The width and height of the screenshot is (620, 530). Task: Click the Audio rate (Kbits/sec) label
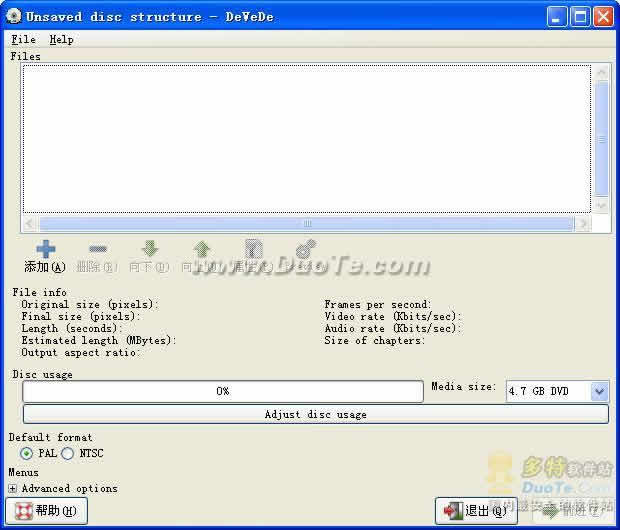393,328
